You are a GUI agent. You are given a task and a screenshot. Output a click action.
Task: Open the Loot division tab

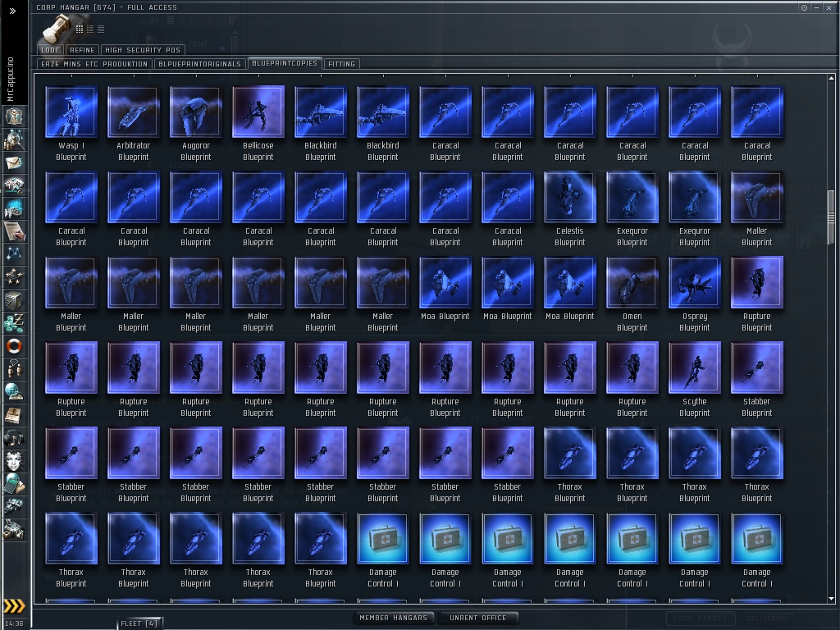pos(50,50)
